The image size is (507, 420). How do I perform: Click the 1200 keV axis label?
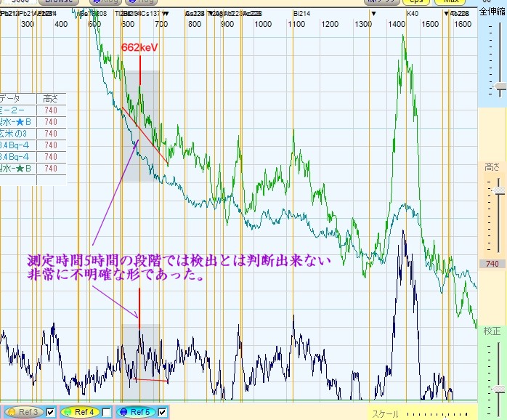330,24
